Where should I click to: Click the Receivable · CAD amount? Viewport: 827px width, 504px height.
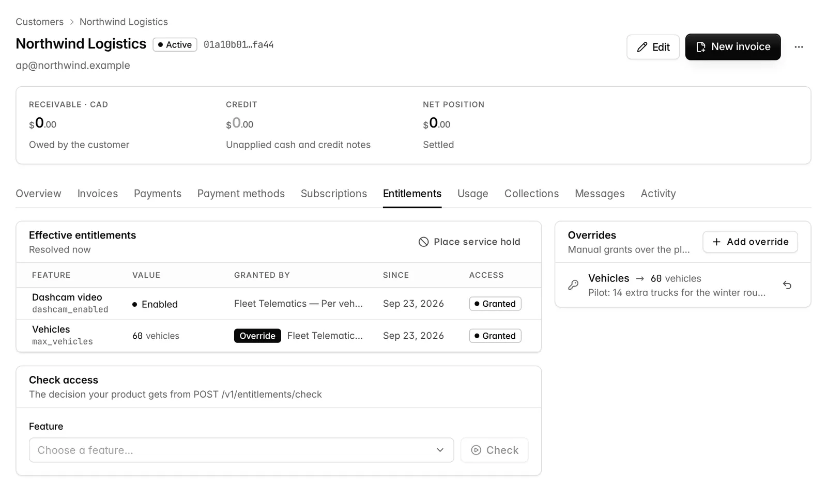43,123
